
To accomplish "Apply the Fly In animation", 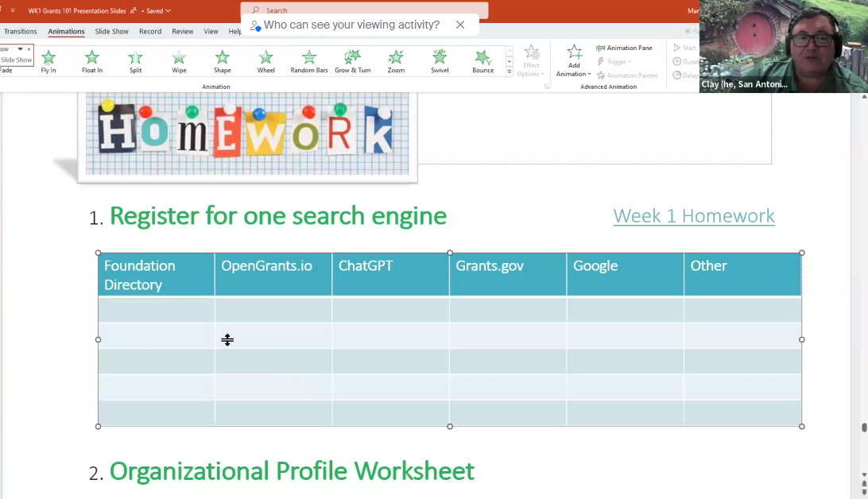I will click(x=48, y=61).
